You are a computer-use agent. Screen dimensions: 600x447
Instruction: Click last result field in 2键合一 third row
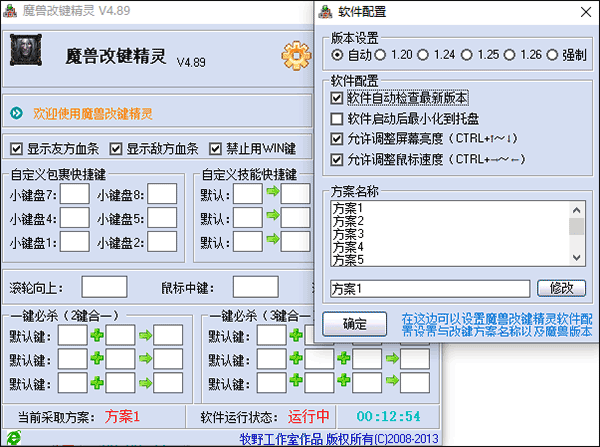(168, 383)
